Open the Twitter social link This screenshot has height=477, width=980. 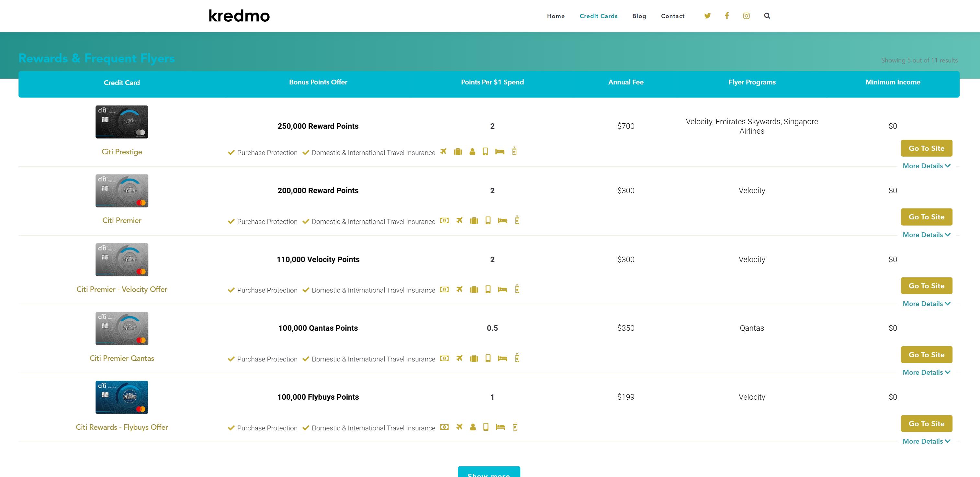pyautogui.click(x=707, y=16)
